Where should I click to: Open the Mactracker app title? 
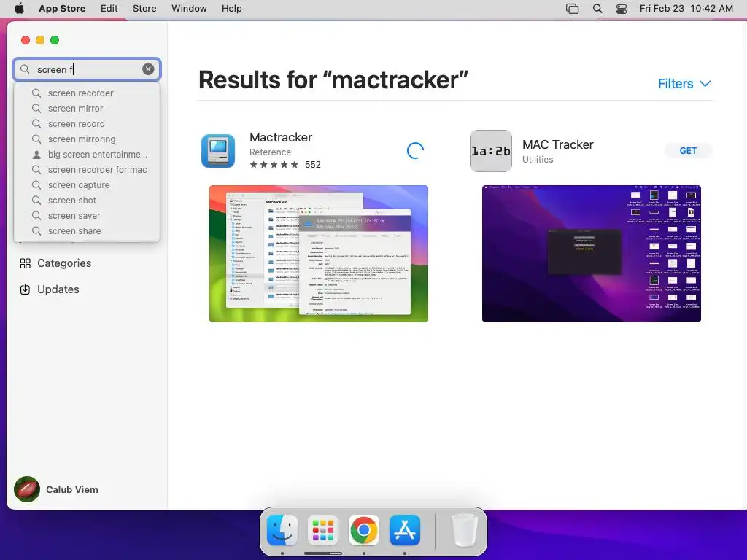tap(281, 137)
